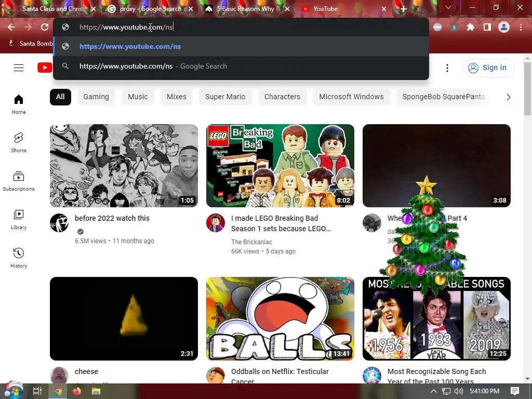Viewport: 532px width, 399px height.
Task: Show hidden system tray icons
Action: point(434,391)
